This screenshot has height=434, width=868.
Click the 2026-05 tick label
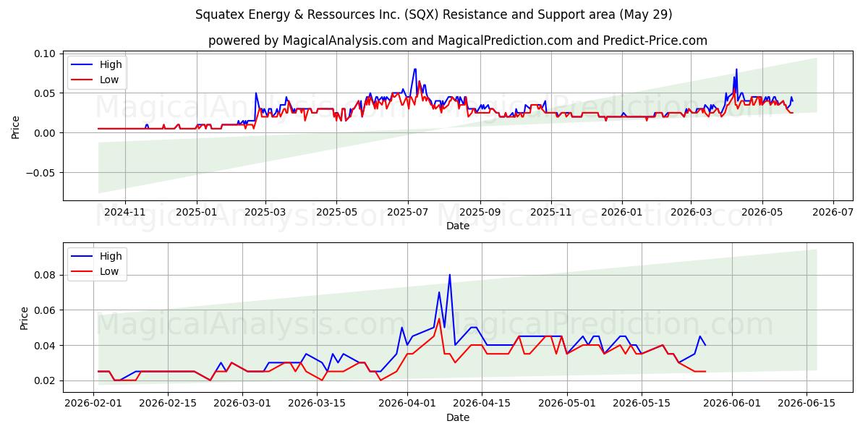tap(761, 212)
